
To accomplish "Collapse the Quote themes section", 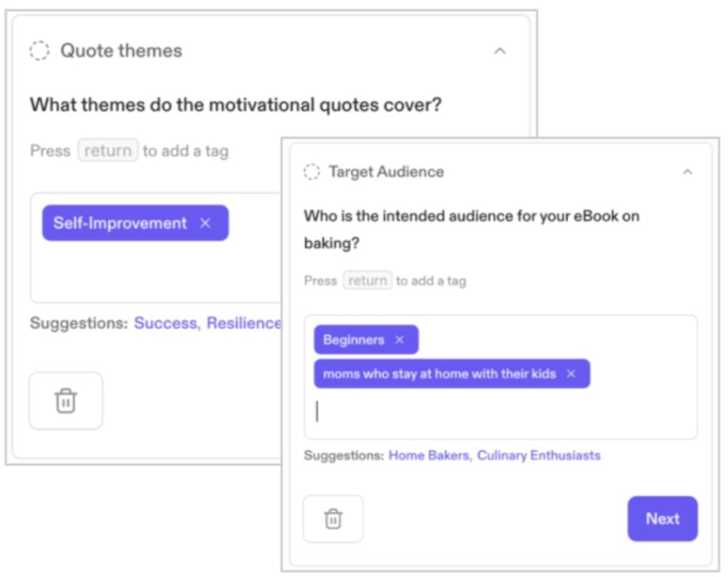I will pos(500,51).
